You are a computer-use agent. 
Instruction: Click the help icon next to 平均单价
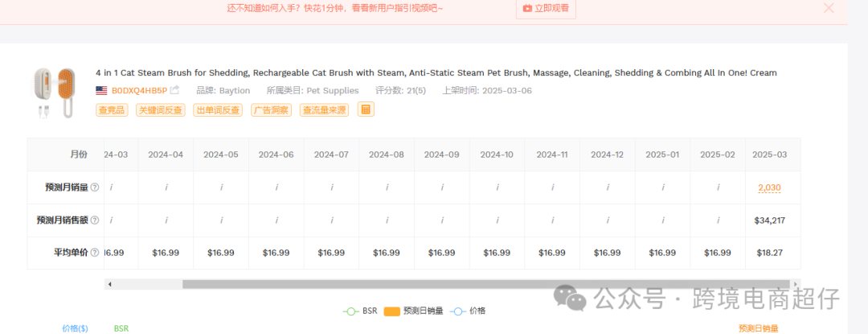pos(95,253)
